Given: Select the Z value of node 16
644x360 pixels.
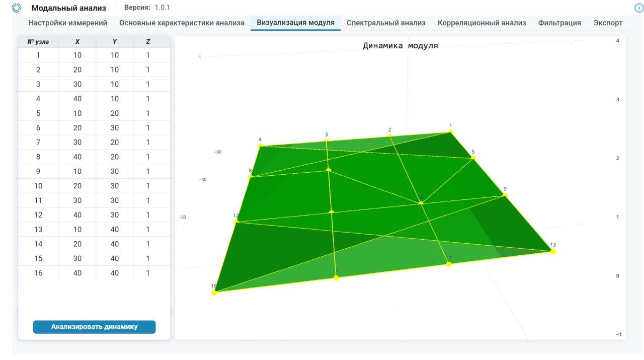Looking at the screenshot, I should coord(148,273).
